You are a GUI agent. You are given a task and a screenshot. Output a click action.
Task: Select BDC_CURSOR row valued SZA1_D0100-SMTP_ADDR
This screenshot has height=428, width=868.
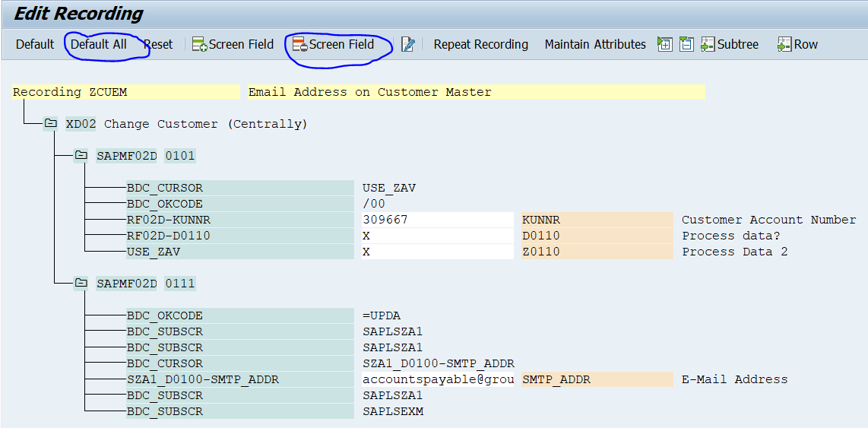[239, 364]
